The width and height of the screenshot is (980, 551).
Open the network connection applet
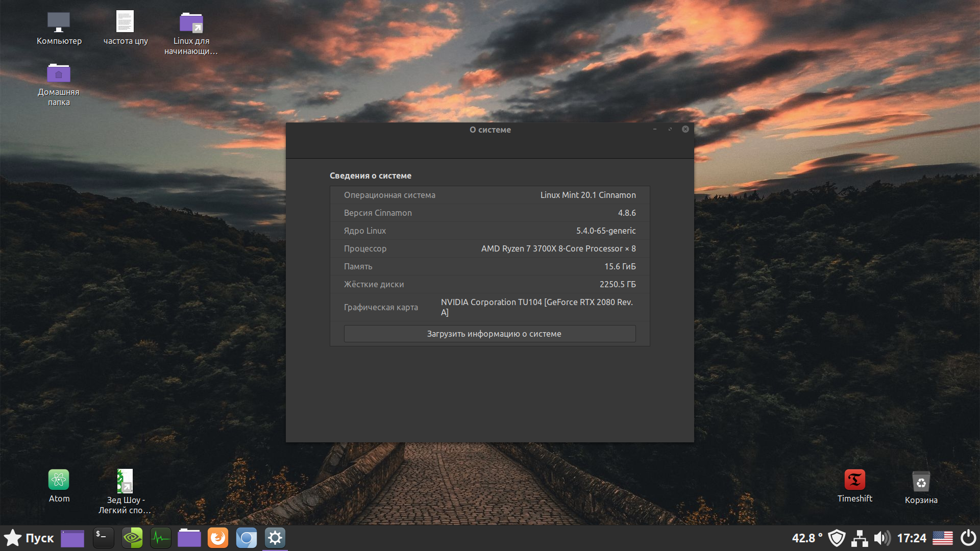[x=860, y=538]
